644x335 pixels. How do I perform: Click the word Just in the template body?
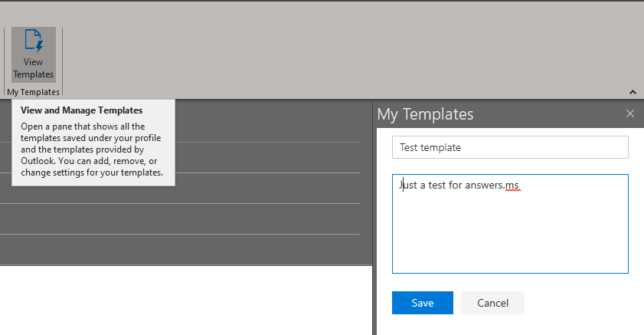[x=409, y=185]
